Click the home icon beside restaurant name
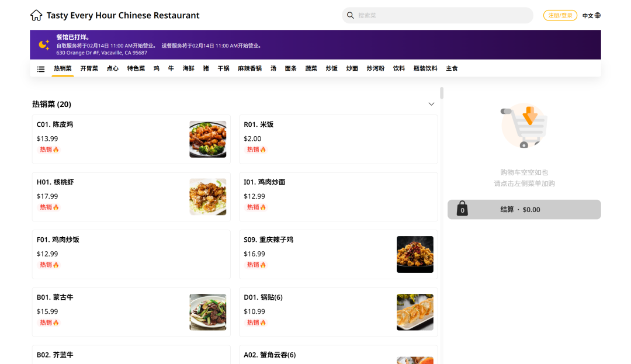 pyautogui.click(x=36, y=15)
